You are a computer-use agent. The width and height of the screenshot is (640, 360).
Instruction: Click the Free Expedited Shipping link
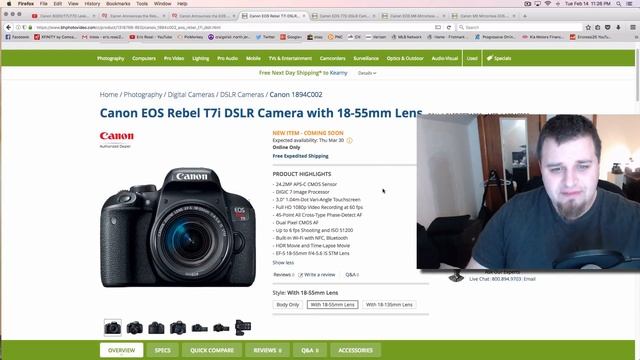[x=300, y=156]
